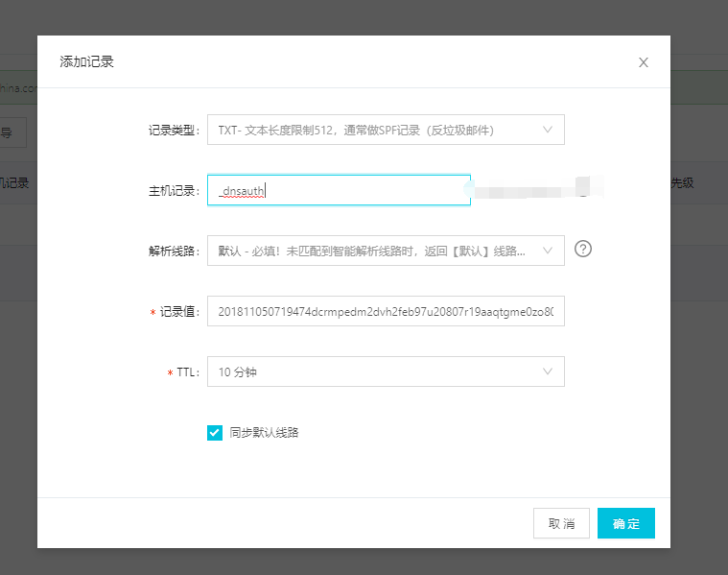The image size is (728, 575).
Task: Open the 记录类型 TXT dropdown
Action: 386,130
